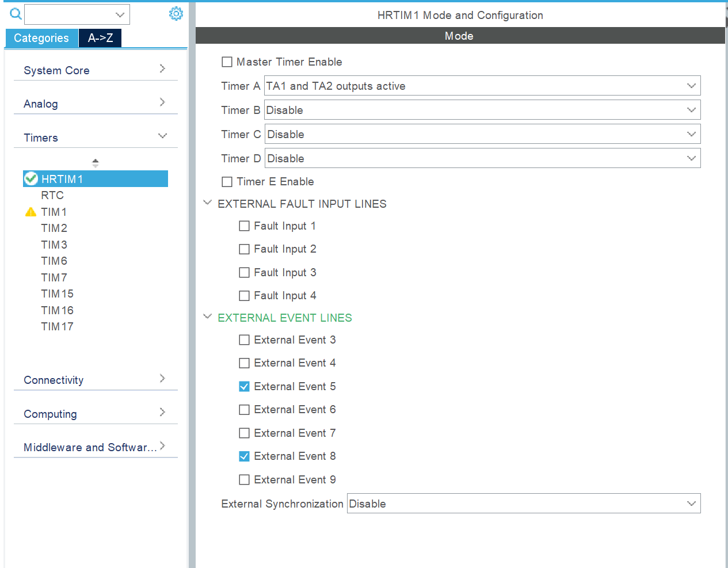Open the Timer A mode dropdown
The image size is (728, 568).
(482, 86)
